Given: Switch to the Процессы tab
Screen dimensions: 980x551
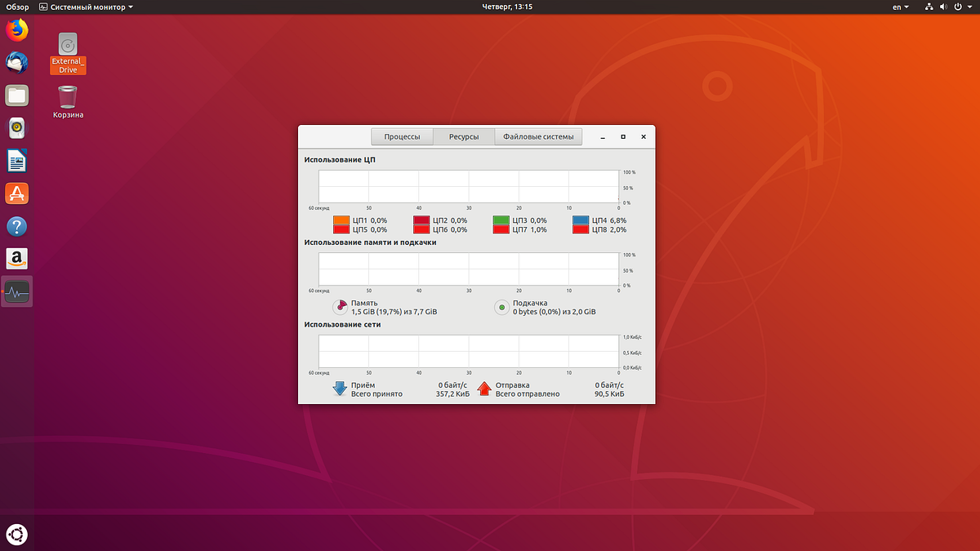Looking at the screenshot, I should 402,136.
